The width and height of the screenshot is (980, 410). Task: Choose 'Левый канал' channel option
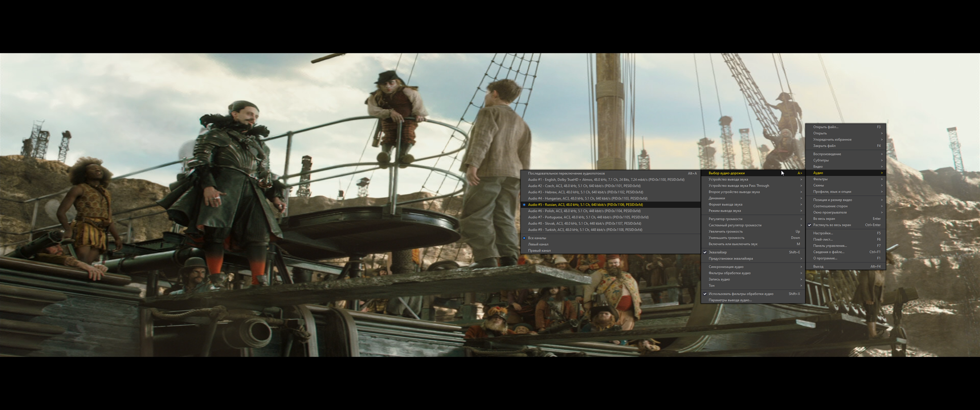click(610, 244)
